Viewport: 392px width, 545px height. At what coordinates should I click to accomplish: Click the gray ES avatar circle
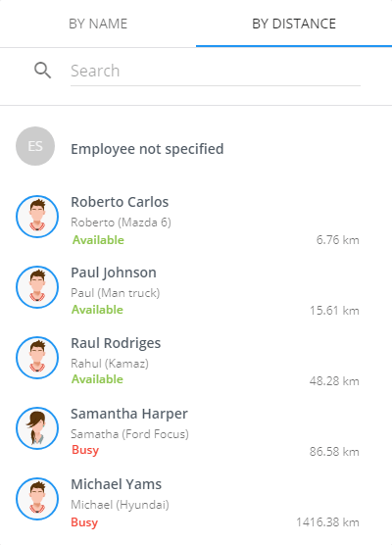click(x=35, y=146)
